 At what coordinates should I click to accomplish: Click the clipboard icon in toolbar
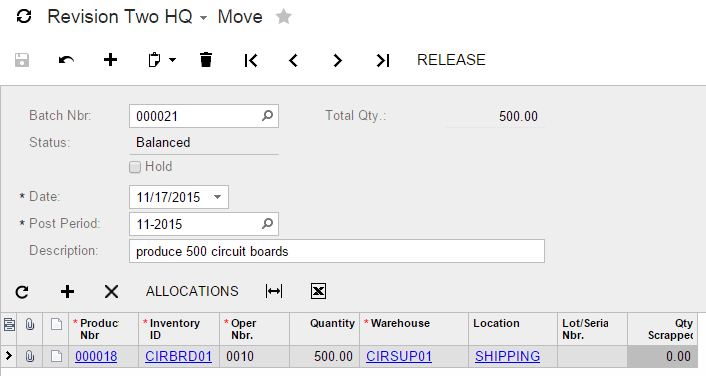154,60
